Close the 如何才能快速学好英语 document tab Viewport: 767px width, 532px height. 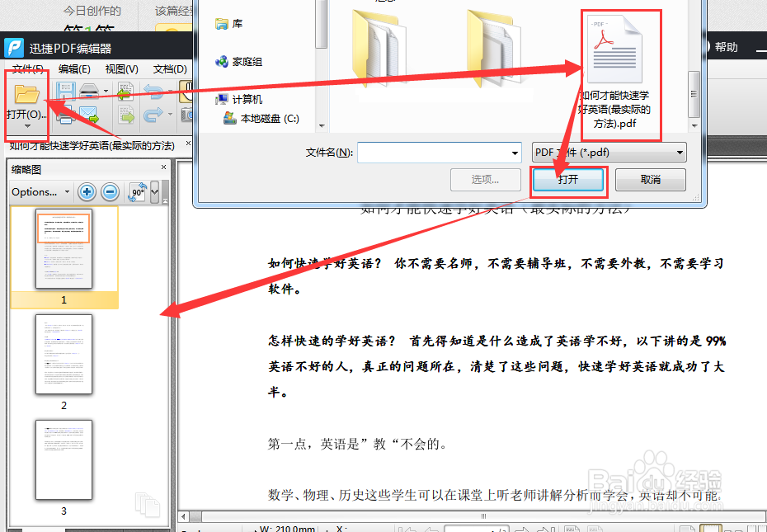[x=188, y=144]
